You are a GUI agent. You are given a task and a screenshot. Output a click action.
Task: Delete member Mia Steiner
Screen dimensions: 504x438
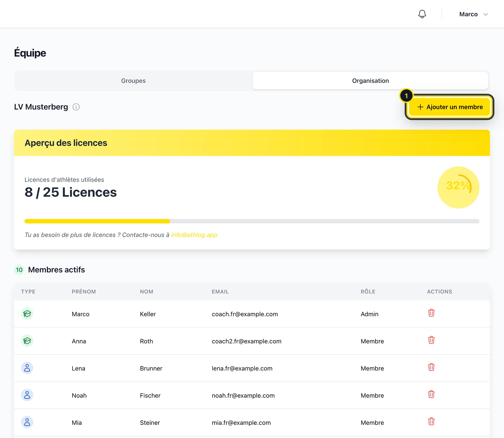pos(431,421)
